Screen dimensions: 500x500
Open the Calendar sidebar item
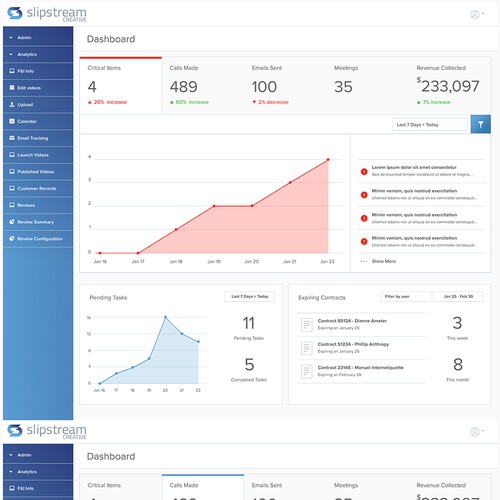pyautogui.click(x=38, y=121)
